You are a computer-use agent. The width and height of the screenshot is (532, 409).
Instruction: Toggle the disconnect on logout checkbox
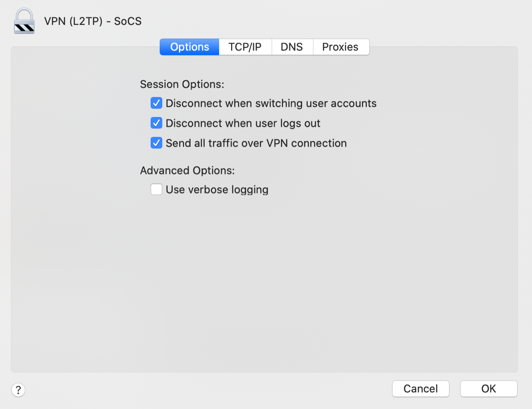(157, 123)
